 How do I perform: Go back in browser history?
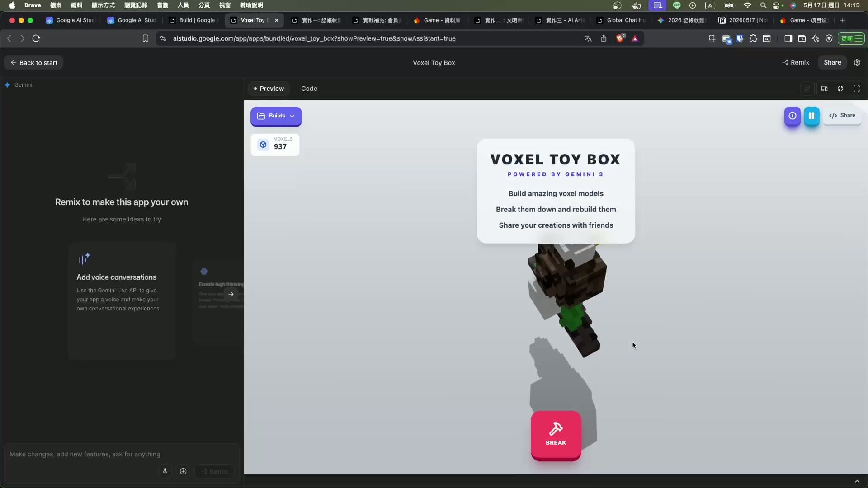pos(9,38)
